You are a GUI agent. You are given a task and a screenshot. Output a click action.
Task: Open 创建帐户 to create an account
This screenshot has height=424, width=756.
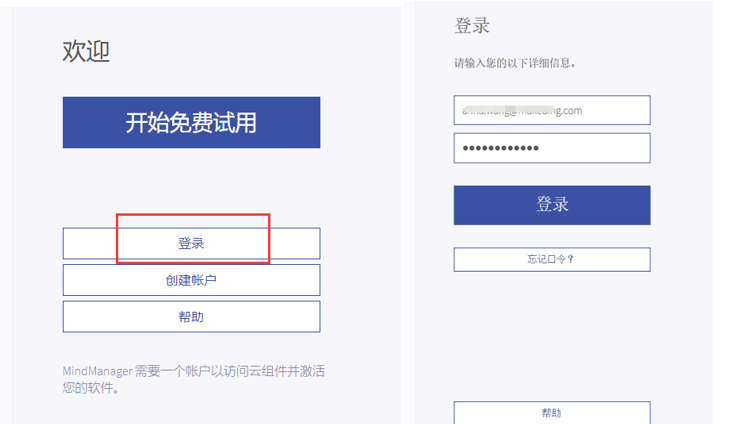191,280
